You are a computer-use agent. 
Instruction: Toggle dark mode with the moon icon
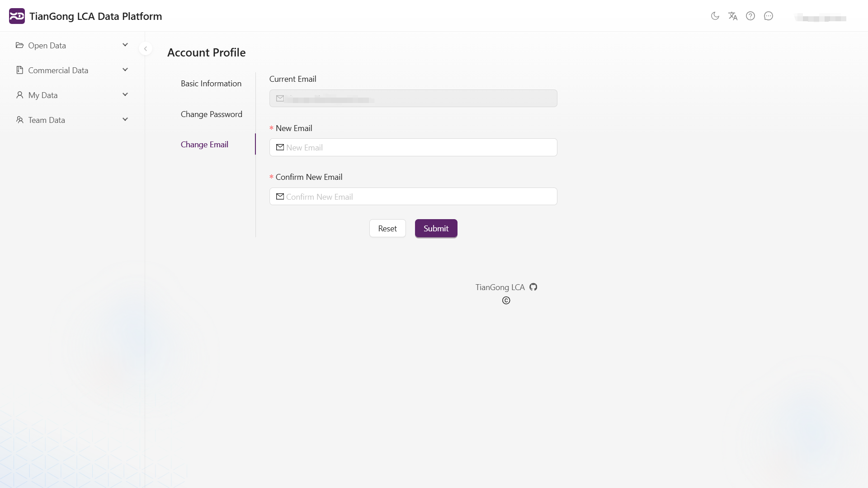[715, 16]
